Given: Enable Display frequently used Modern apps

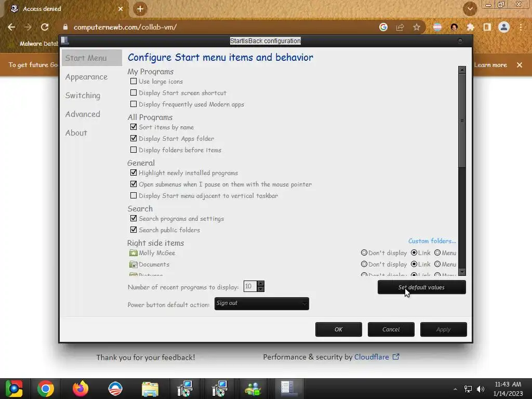Looking at the screenshot, I should pos(134,104).
